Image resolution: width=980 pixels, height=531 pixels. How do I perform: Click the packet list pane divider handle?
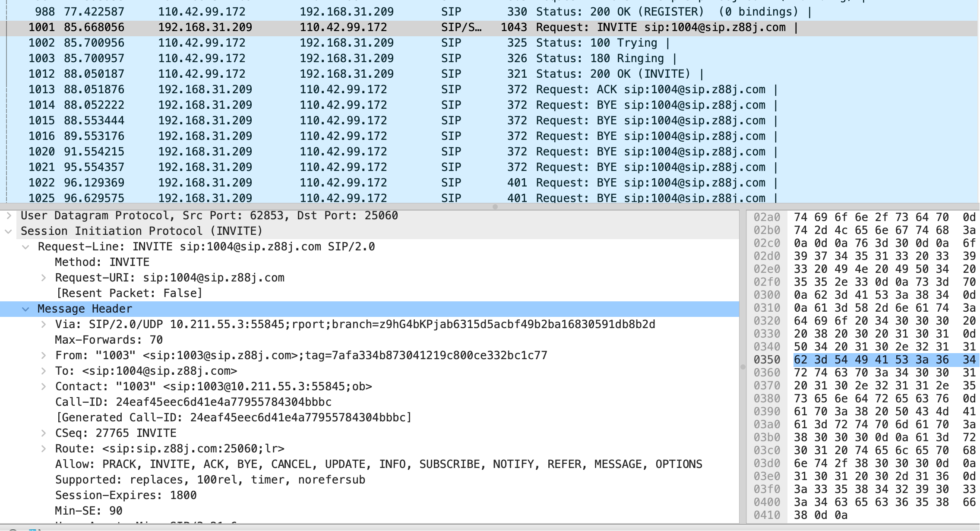(495, 207)
